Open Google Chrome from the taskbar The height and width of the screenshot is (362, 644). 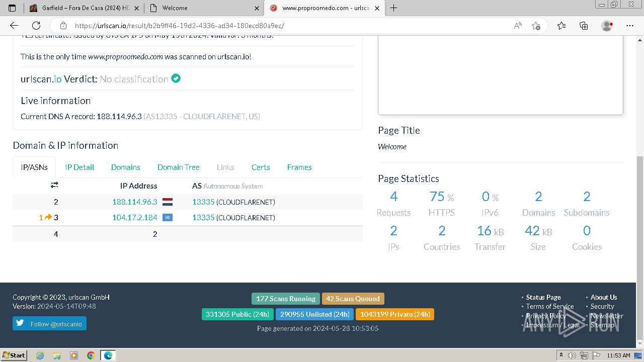91,355
